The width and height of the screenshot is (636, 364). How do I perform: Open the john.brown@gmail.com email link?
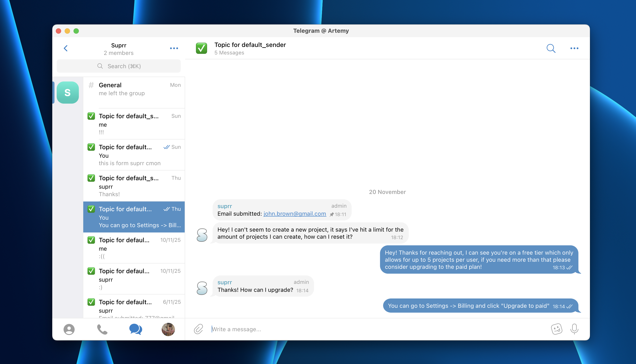click(x=295, y=214)
